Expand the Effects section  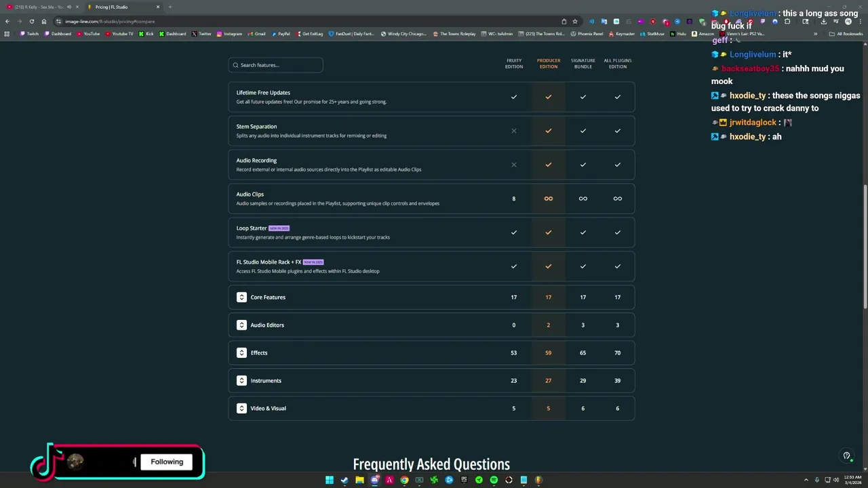241,352
